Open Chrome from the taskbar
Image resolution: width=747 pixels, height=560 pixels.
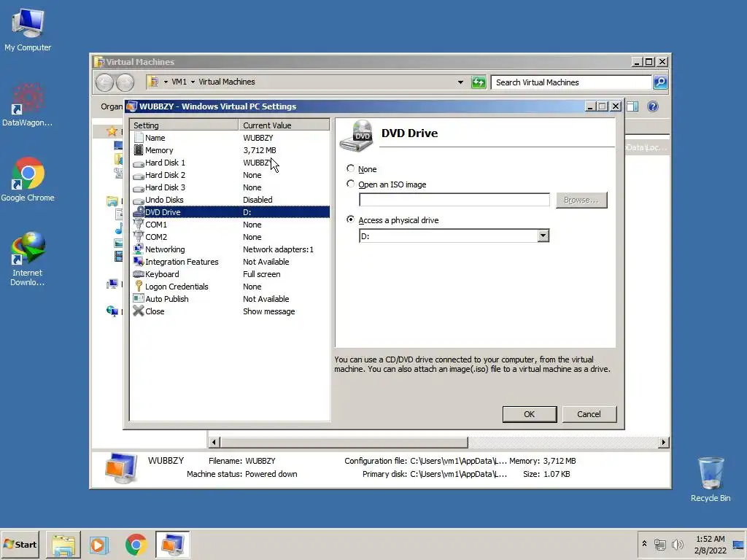[x=136, y=545]
